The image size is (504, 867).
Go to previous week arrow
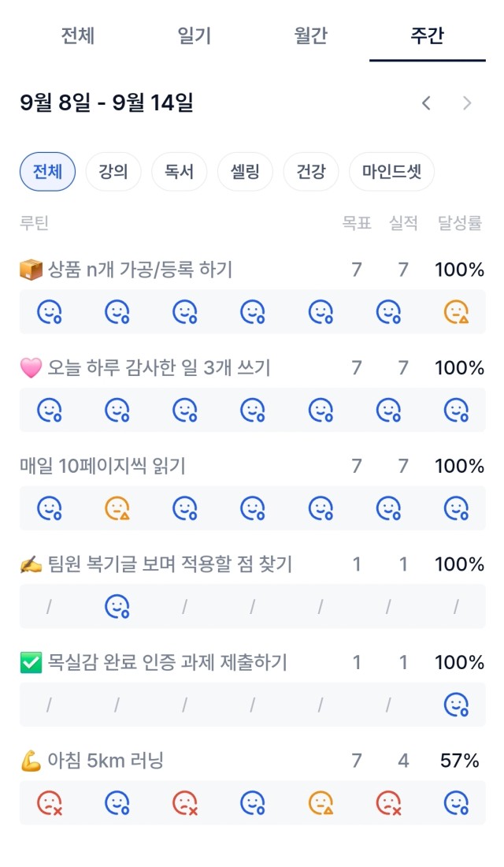tap(426, 103)
